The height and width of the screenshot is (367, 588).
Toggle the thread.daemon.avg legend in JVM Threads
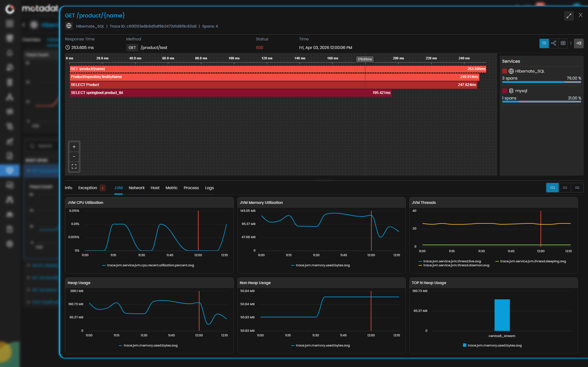tap(456, 265)
